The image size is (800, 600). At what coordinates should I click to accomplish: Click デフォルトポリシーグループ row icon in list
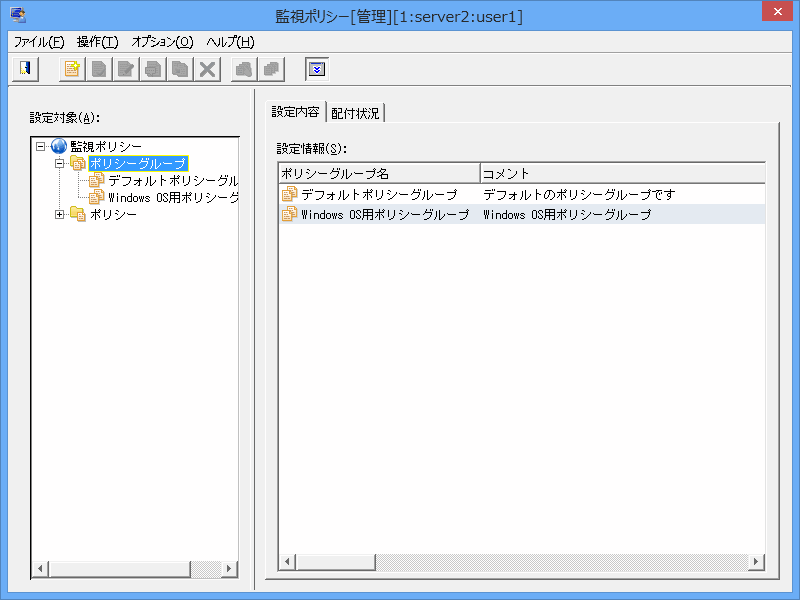click(290, 195)
